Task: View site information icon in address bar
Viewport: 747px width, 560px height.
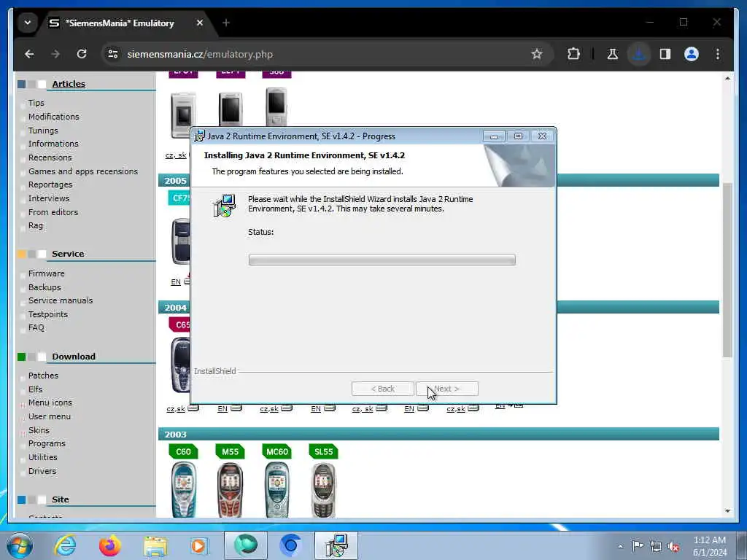Action: point(113,54)
